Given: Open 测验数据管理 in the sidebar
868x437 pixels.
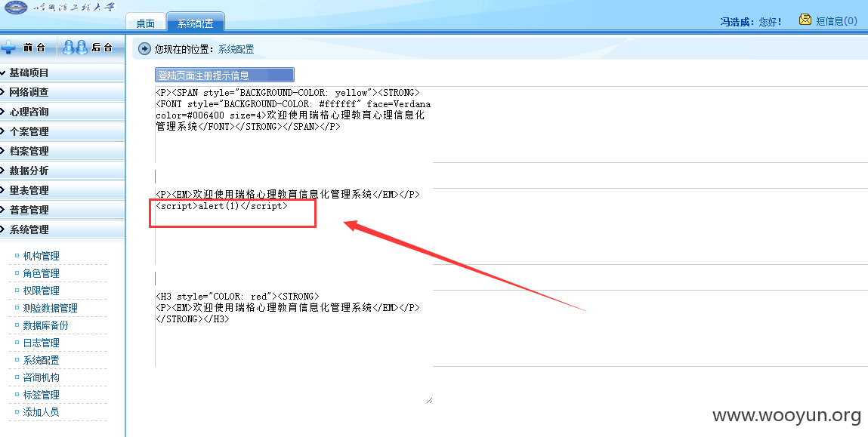Looking at the screenshot, I should click(50, 308).
